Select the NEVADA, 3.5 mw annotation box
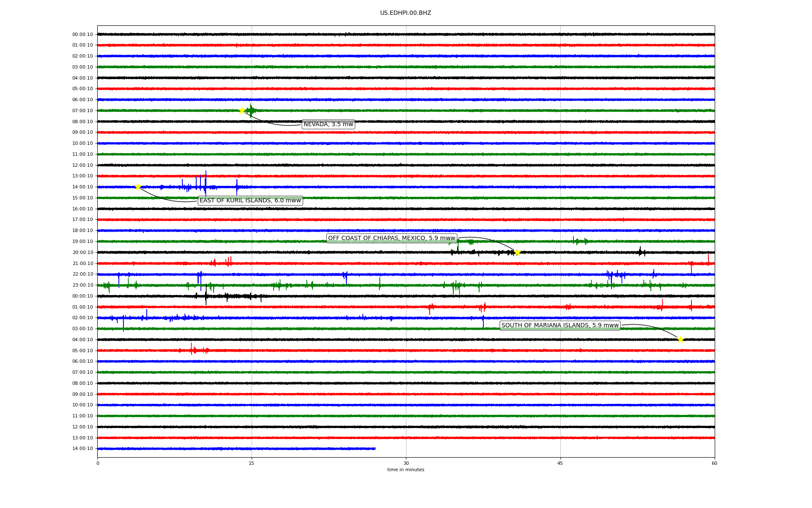Viewport: 812px width, 508px height. (328, 124)
